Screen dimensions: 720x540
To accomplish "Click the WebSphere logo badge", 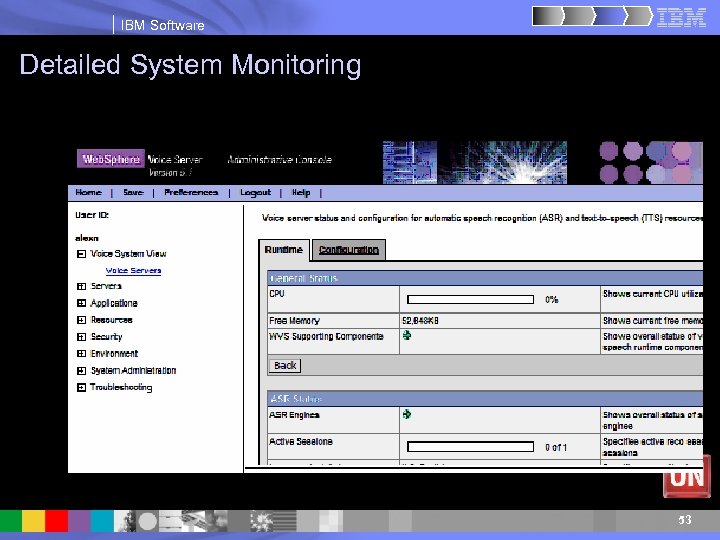I will [111, 159].
